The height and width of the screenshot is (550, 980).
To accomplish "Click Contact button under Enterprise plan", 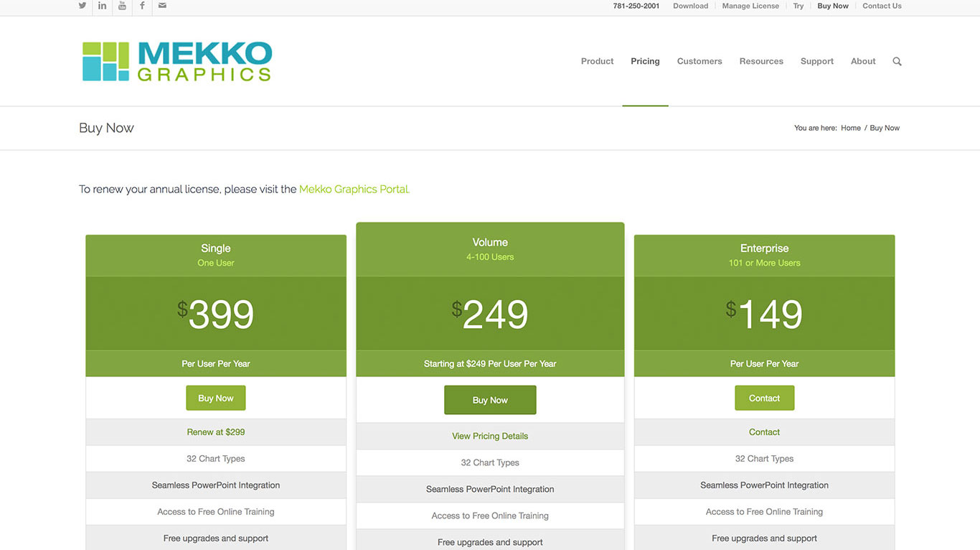I will 764,398.
